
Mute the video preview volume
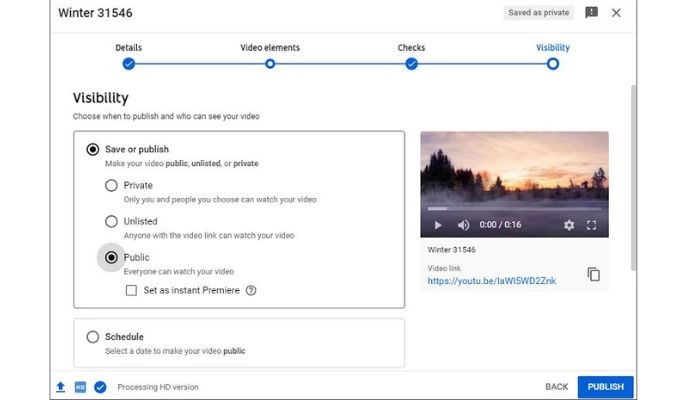(x=463, y=225)
